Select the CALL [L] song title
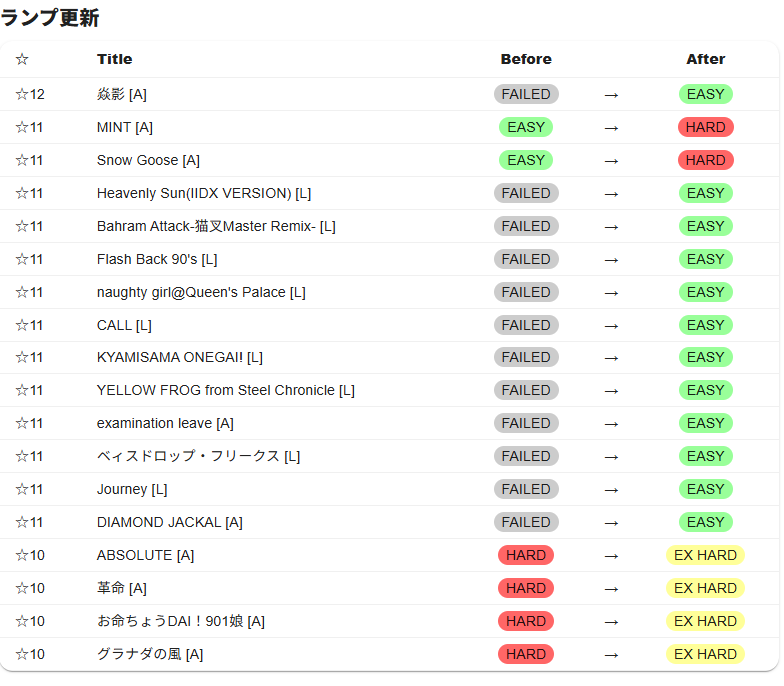The height and width of the screenshot is (686, 784). (124, 325)
